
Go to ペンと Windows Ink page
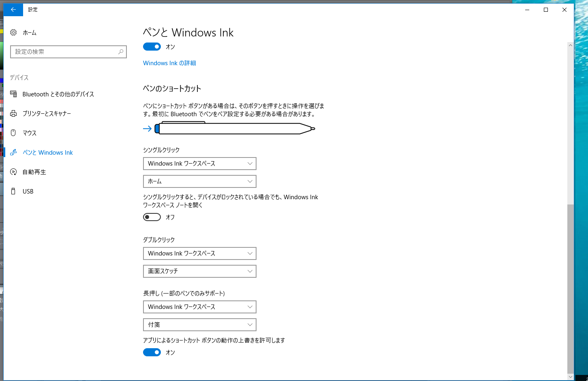48,152
